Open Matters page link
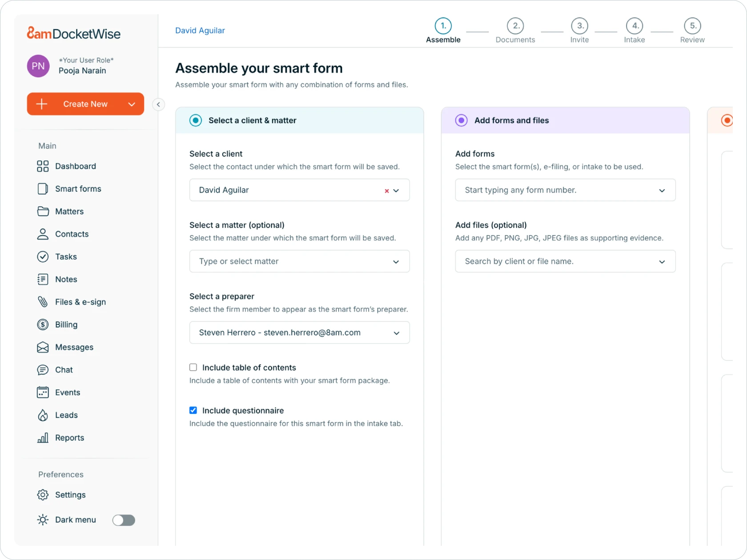 [69, 212]
